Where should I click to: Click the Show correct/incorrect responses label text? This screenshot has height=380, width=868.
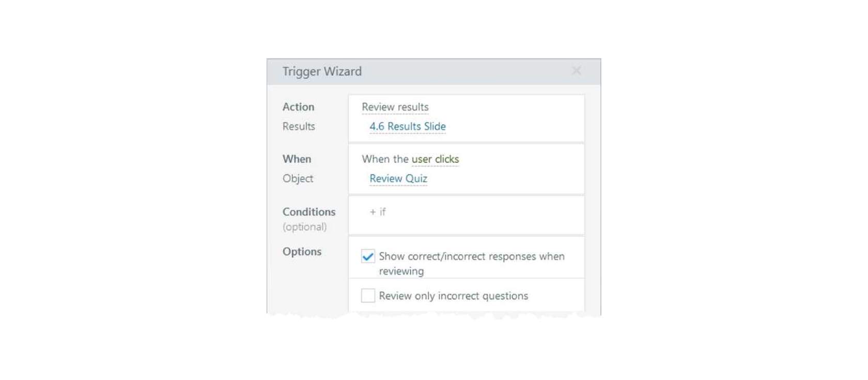pos(472,263)
